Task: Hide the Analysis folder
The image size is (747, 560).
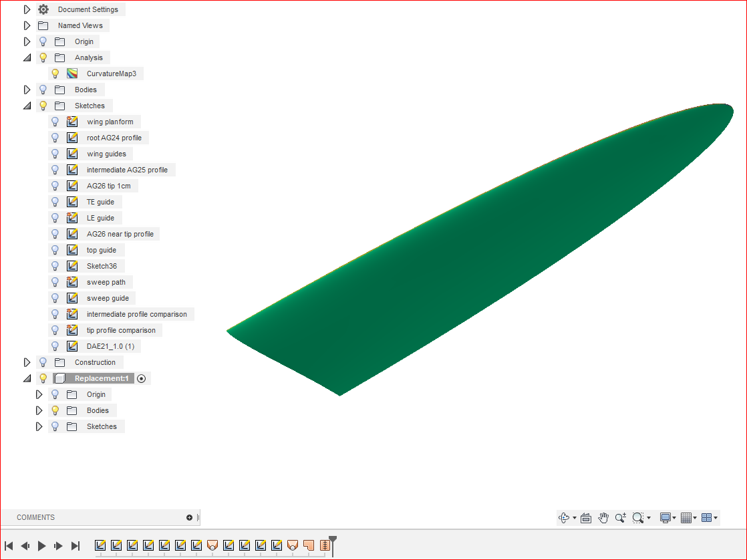Action: [x=43, y=57]
